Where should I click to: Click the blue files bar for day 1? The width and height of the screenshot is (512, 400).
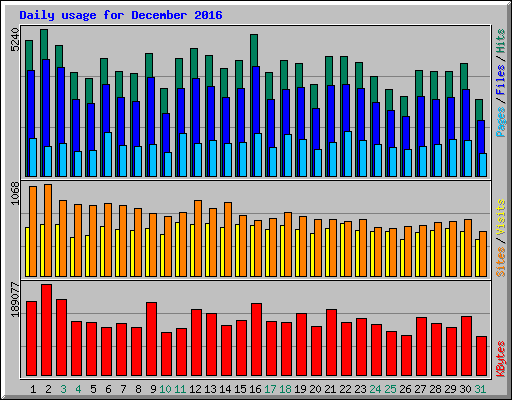[31, 104]
